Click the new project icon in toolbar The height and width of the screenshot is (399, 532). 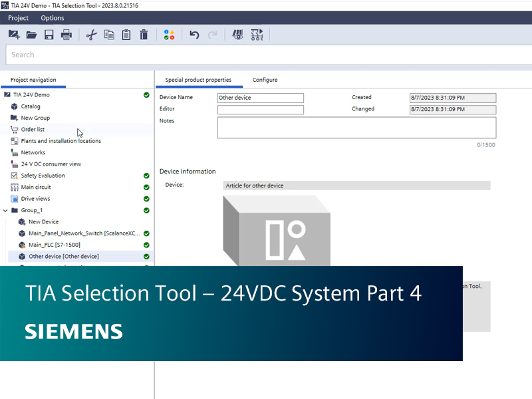pos(13,35)
